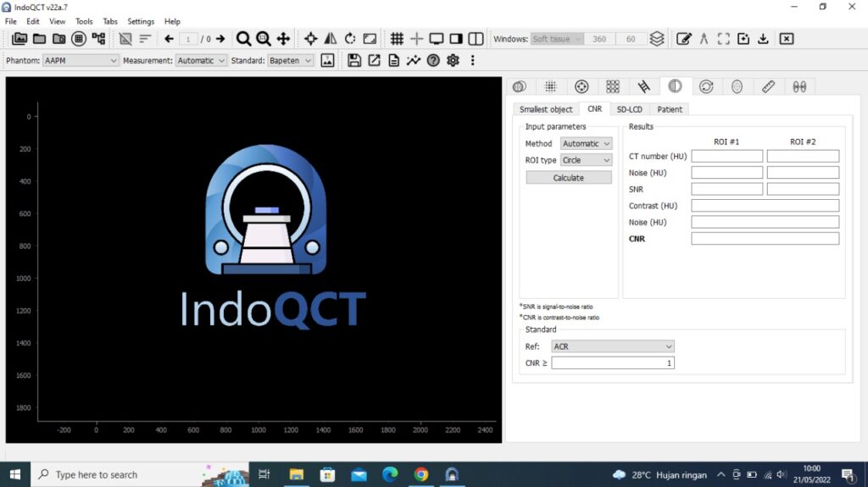Image resolution: width=868 pixels, height=487 pixels.
Task: Click the open image files icon
Action: pyautogui.click(x=19, y=39)
